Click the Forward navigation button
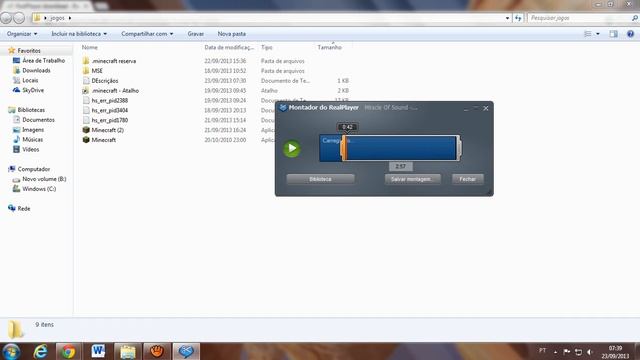Image resolution: width=640 pixels, height=360 pixels. 19,18
